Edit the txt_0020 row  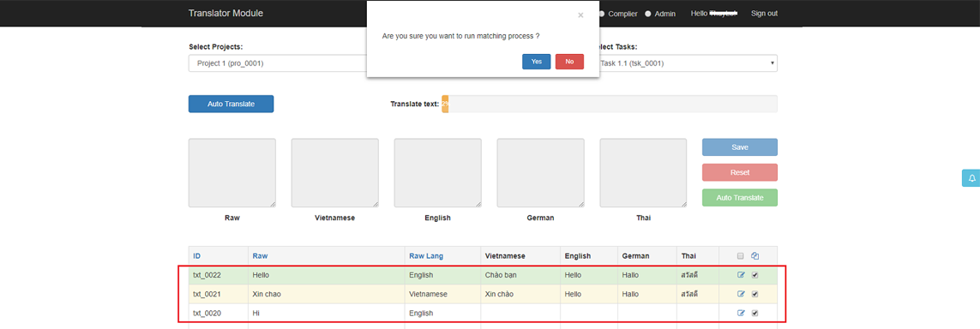pos(742,313)
